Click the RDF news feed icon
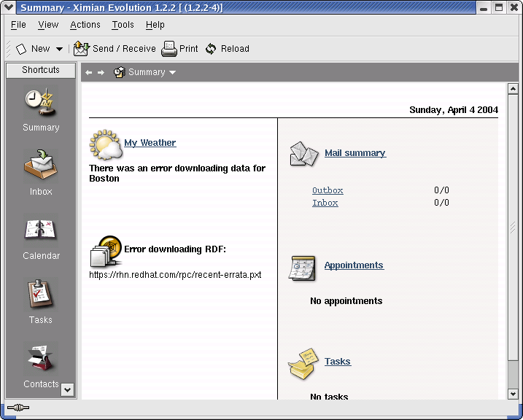The image size is (523, 420). pos(106,251)
